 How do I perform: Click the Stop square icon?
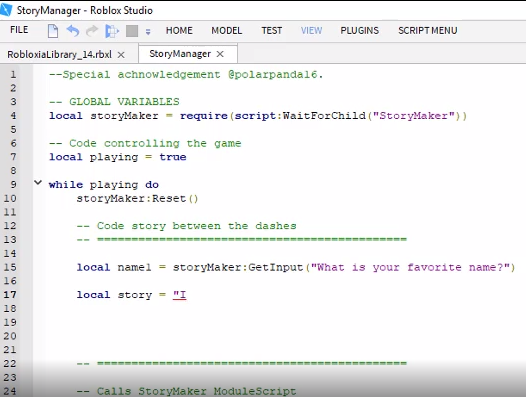(x=132, y=31)
